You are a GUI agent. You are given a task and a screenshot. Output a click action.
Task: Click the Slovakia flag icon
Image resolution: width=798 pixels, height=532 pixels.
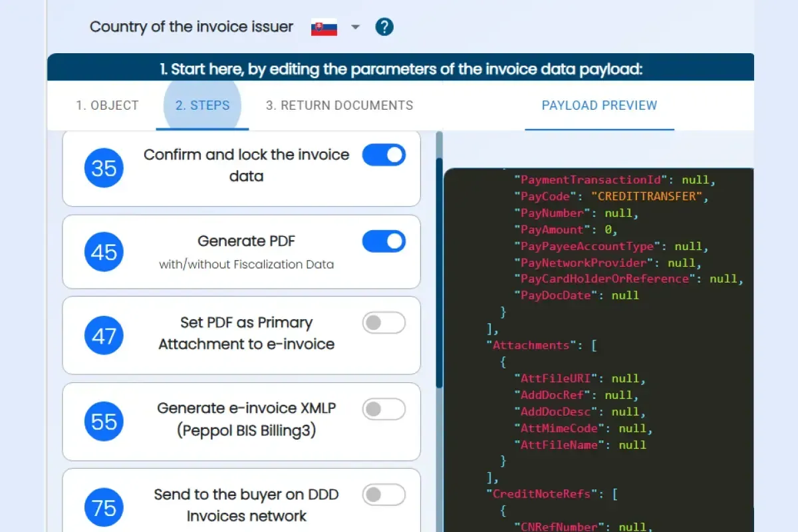pos(325,28)
